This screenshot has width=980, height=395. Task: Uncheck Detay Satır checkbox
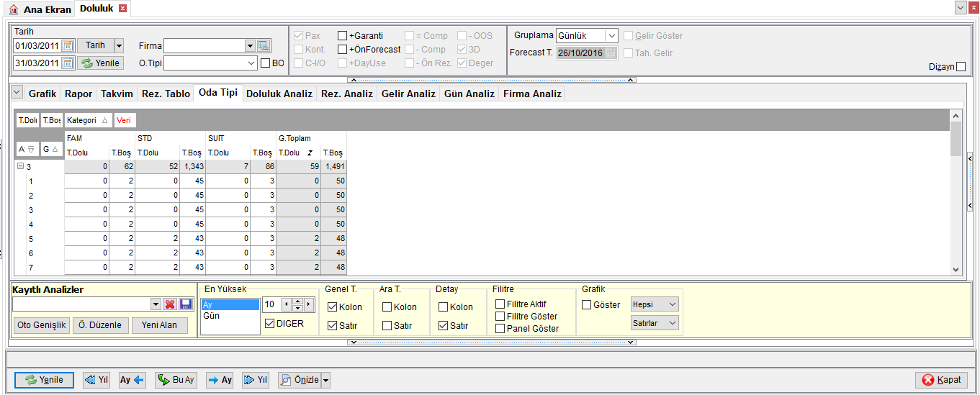click(x=444, y=326)
